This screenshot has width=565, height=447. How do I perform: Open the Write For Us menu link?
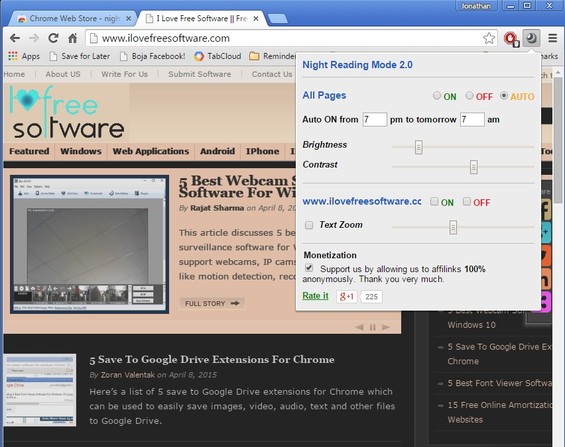(124, 74)
